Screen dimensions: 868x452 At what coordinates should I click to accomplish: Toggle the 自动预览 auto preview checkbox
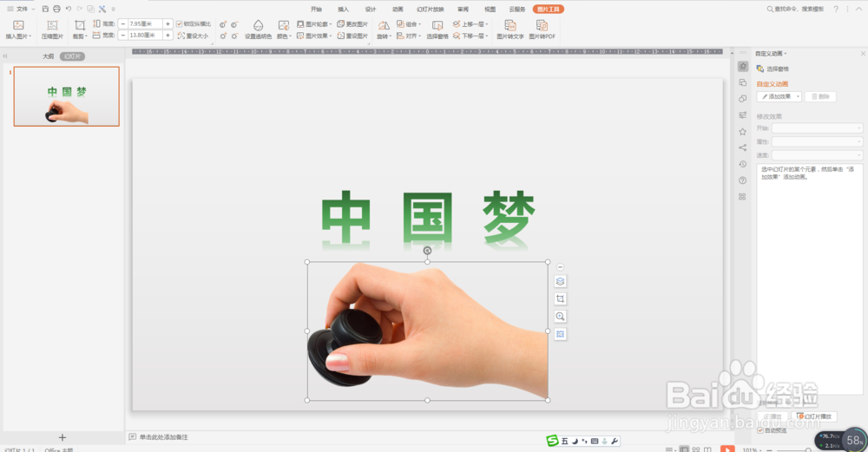760,430
